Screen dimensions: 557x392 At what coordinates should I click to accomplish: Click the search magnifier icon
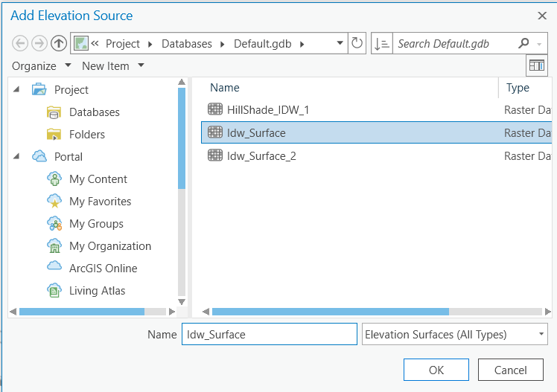pyautogui.click(x=523, y=43)
